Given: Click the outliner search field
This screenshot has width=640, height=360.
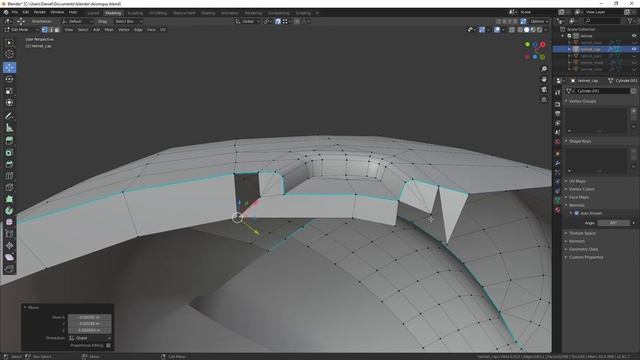Looking at the screenshot, I should 603,21.
